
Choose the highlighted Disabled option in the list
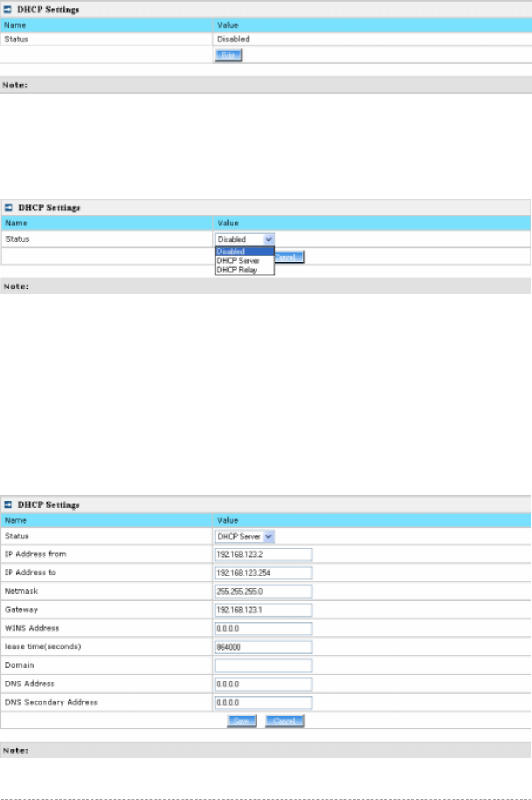click(x=245, y=251)
